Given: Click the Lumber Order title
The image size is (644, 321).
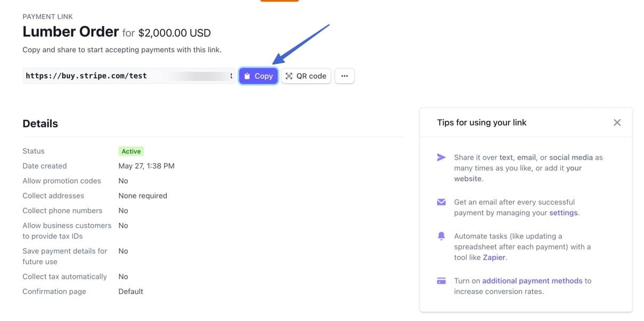Looking at the screenshot, I should [70, 32].
